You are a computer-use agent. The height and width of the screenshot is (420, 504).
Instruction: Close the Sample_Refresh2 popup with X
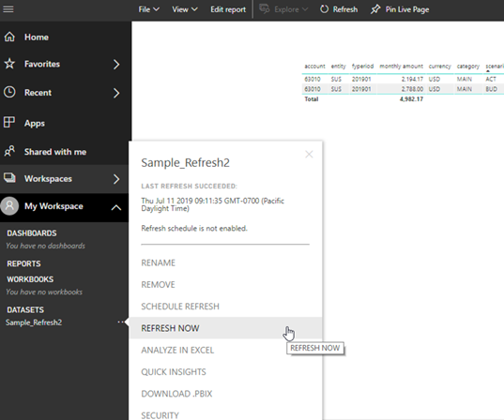(x=309, y=155)
